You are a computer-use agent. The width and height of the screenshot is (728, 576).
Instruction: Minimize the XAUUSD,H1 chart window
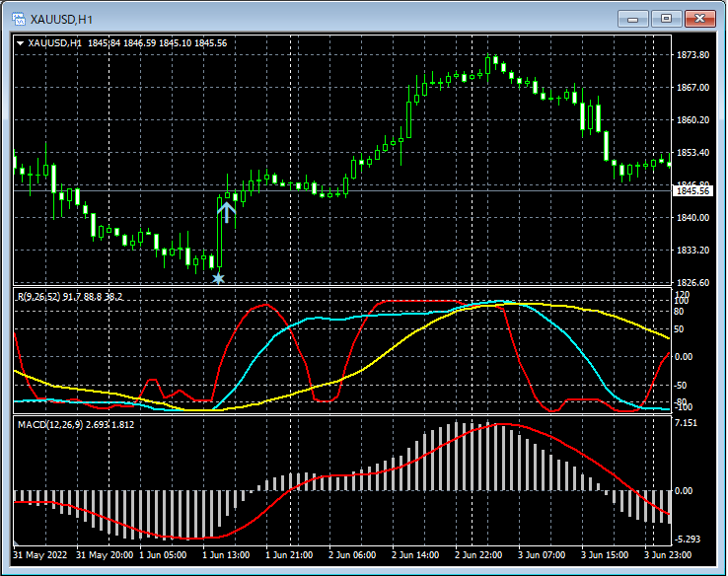pyautogui.click(x=632, y=18)
